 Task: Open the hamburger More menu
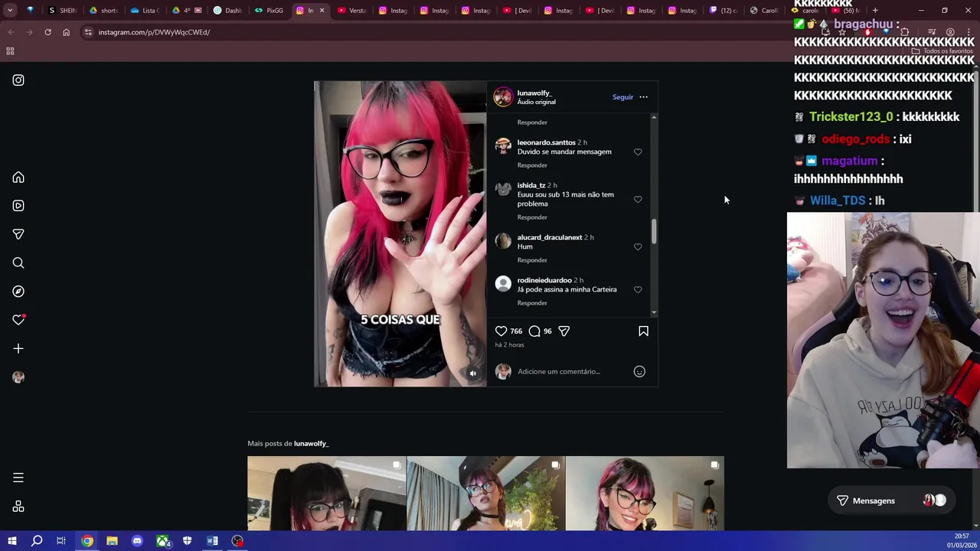pyautogui.click(x=18, y=478)
